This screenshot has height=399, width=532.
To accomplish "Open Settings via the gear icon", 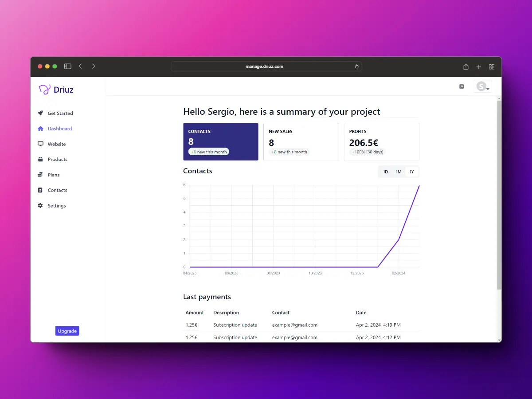I will pos(40,206).
